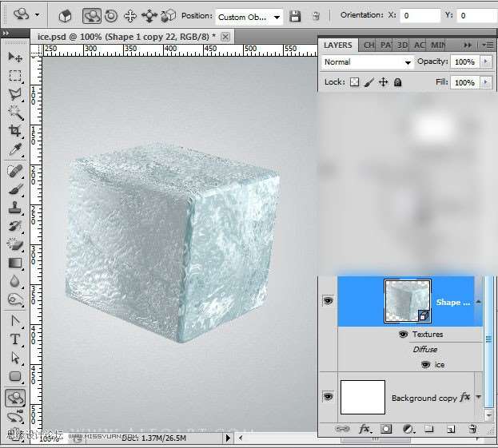The image size is (498, 448).
Task: Activate 3D Scale tool in options bar
Action: click(x=168, y=15)
